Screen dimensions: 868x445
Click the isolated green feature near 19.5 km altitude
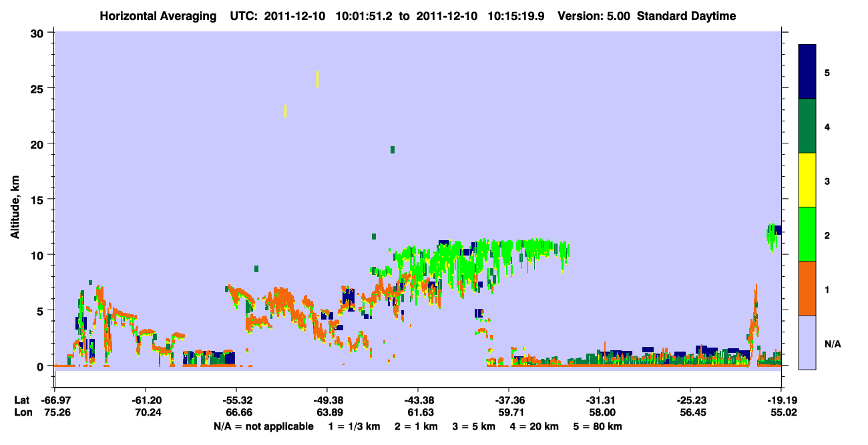tap(393, 149)
